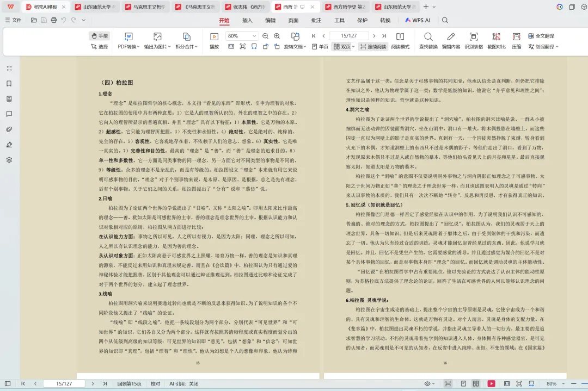Open the 稻壳AI模板 tab
Screen dimensions: 588x391
(45, 7)
